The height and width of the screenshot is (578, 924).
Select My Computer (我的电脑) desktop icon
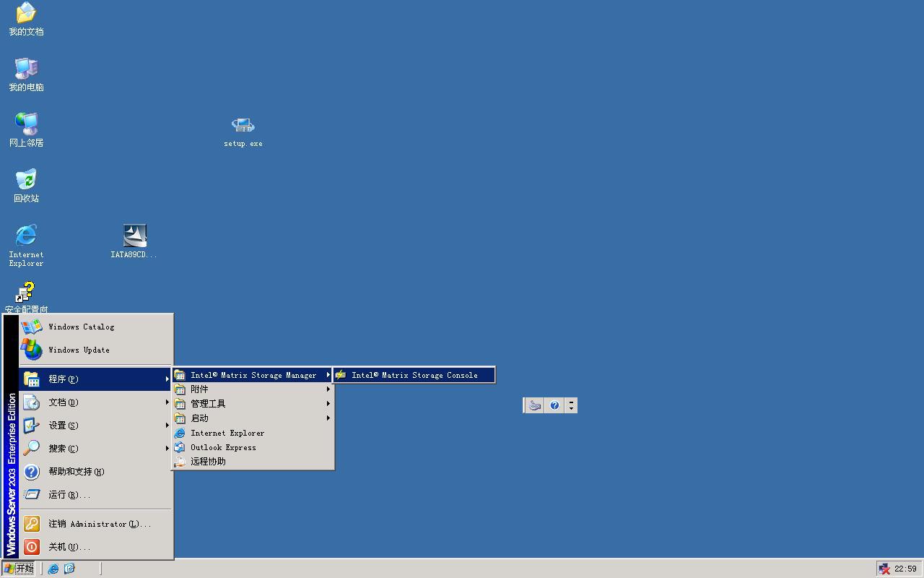coord(26,69)
